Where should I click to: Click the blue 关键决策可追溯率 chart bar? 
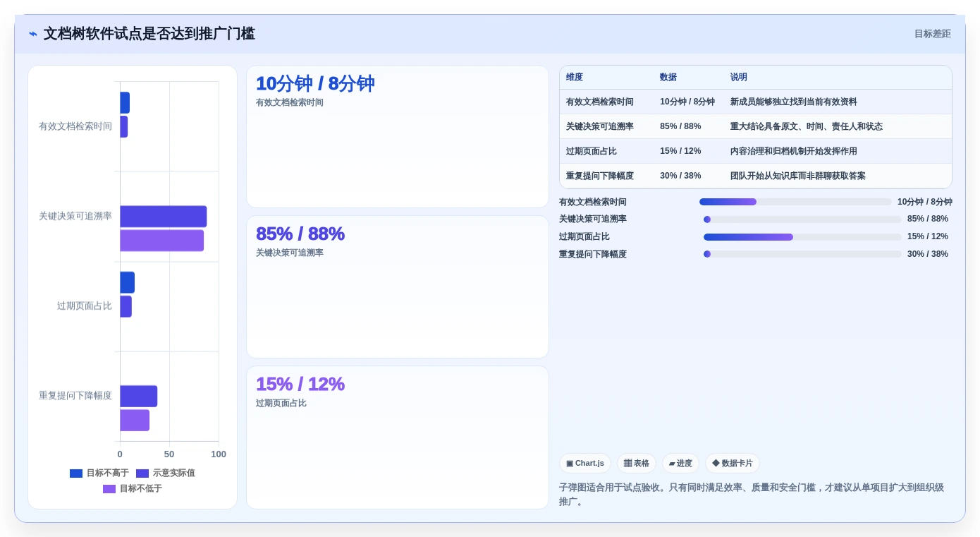[x=164, y=217]
